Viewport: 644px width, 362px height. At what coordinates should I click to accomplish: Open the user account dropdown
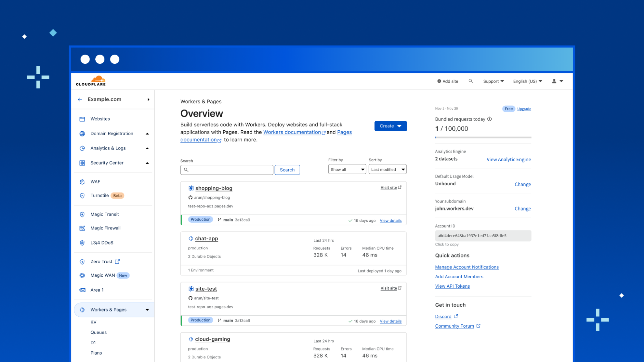pyautogui.click(x=557, y=81)
